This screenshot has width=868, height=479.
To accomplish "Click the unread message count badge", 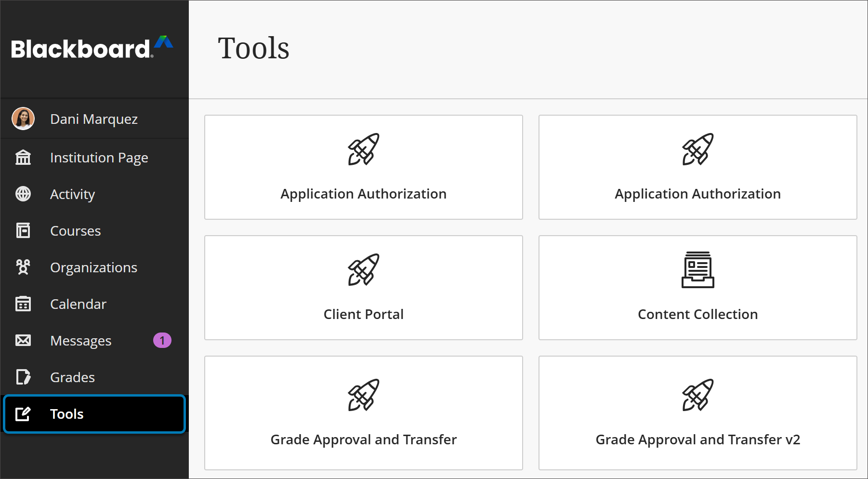I will click(x=163, y=341).
